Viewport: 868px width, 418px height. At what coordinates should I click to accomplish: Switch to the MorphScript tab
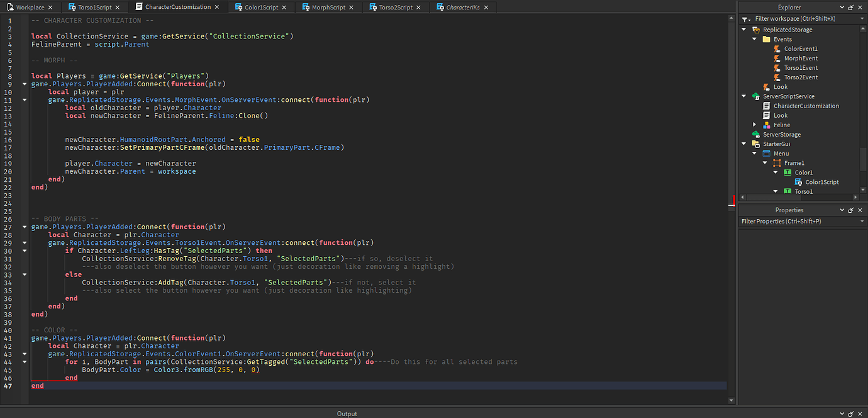click(x=328, y=7)
